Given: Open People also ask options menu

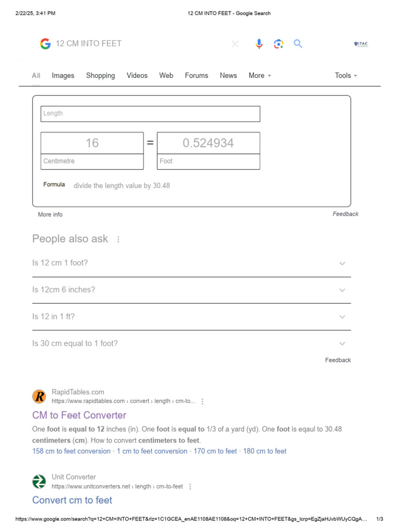Looking at the screenshot, I should [118, 240].
